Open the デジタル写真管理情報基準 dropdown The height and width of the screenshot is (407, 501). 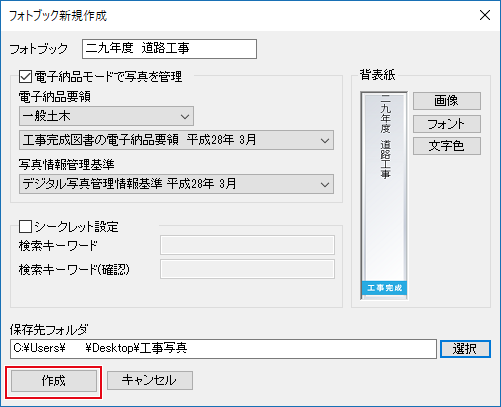[176, 184]
